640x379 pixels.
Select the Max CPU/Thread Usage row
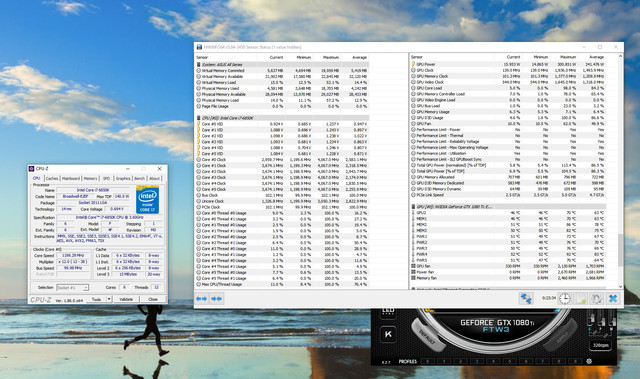click(282, 284)
